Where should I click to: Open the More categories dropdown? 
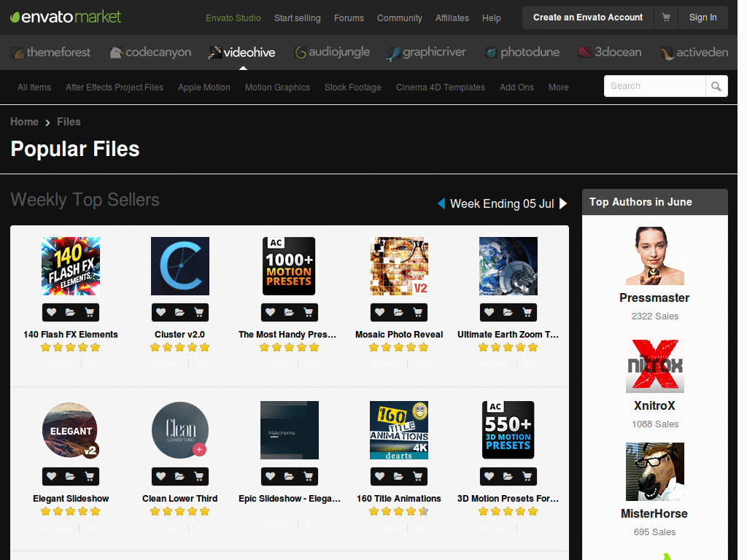(558, 87)
